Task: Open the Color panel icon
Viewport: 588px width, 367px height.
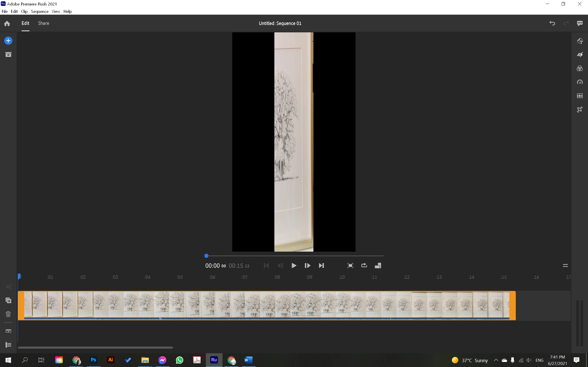Action: pyautogui.click(x=580, y=68)
